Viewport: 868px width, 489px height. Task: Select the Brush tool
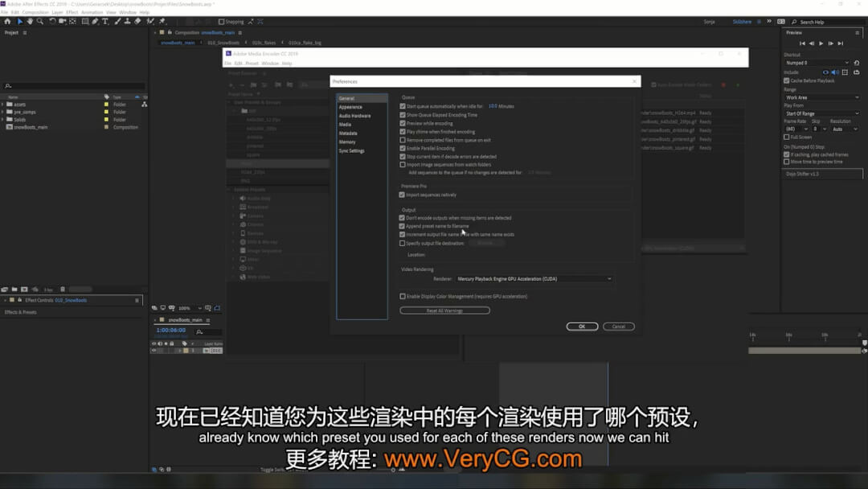(117, 22)
